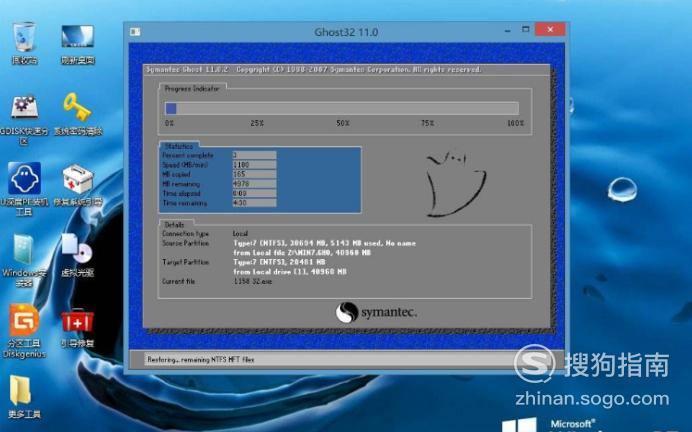Select the Details panel label
Viewport: 692px width, 432px height.
click(x=174, y=225)
